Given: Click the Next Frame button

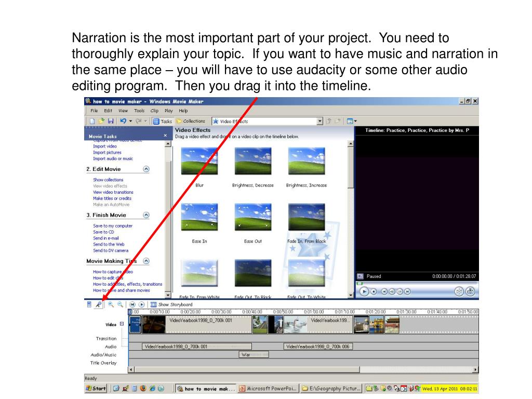Looking at the screenshot, I should [x=400, y=291].
